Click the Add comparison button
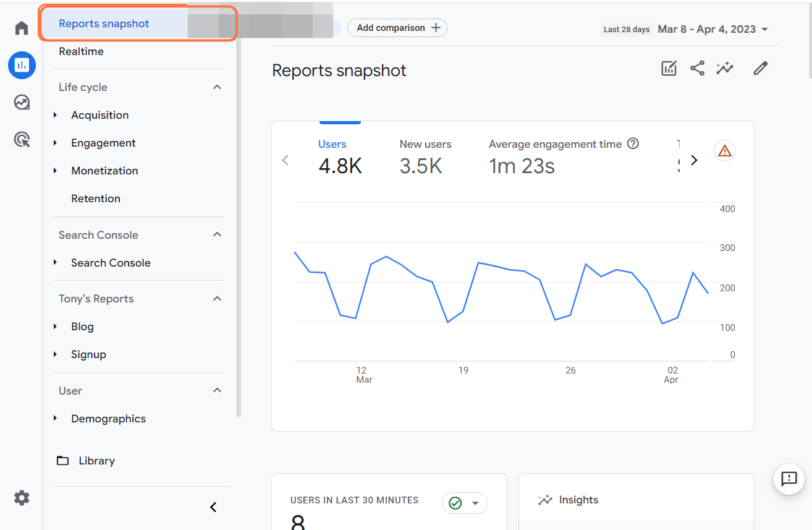Viewport: 812px width, 530px height. (x=397, y=28)
